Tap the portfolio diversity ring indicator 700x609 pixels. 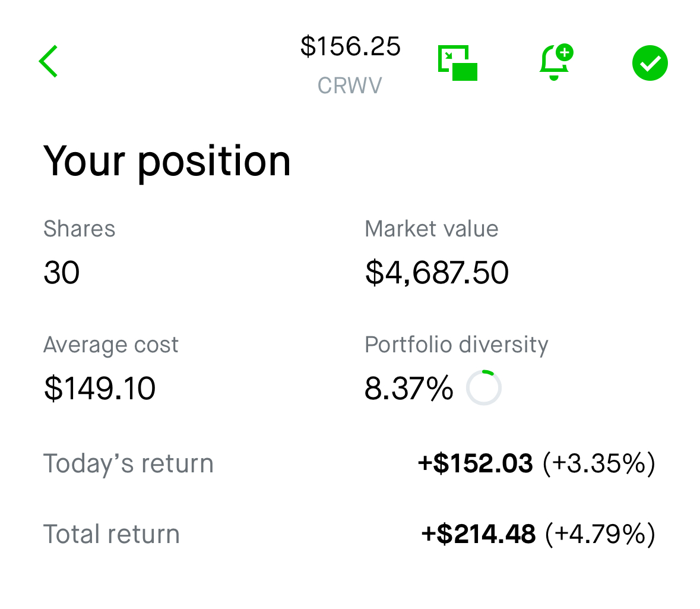pyautogui.click(x=484, y=387)
